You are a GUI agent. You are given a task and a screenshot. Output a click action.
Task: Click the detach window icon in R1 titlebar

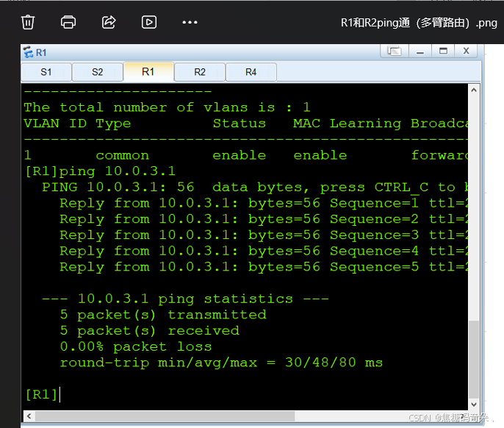[x=395, y=51]
